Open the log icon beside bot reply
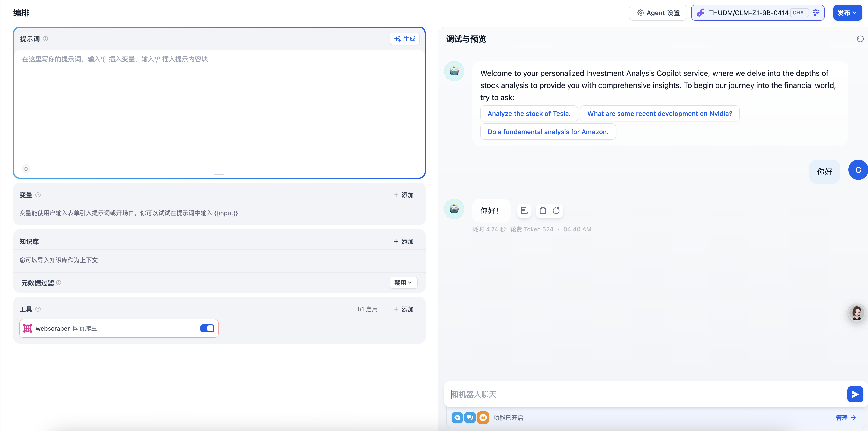This screenshot has height=431, width=868. (524, 211)
